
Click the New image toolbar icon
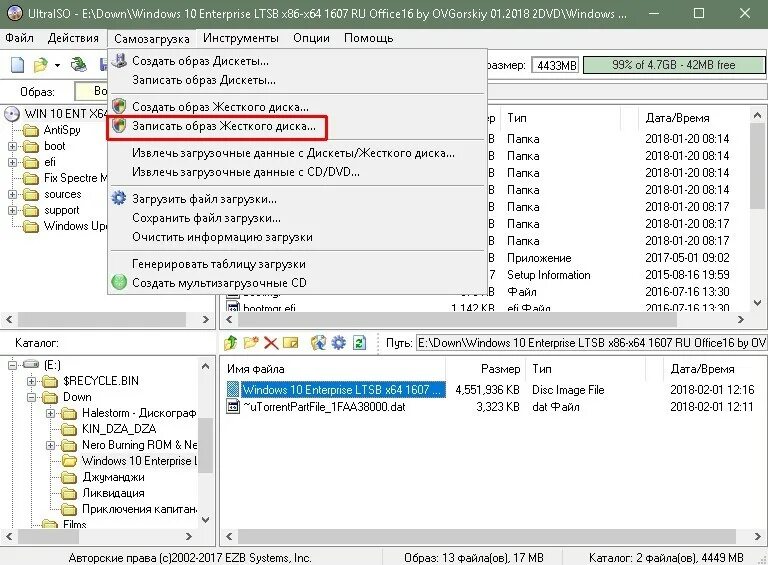18,65
